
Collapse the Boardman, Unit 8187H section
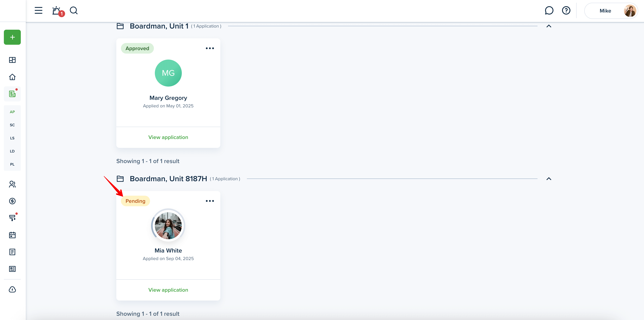(x=549, y=179)
